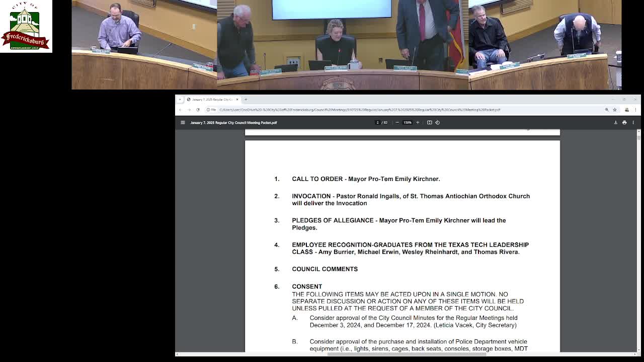Click the PDF file name title
The height and width of the screenshot is (362, 644).
click(233, 122)
